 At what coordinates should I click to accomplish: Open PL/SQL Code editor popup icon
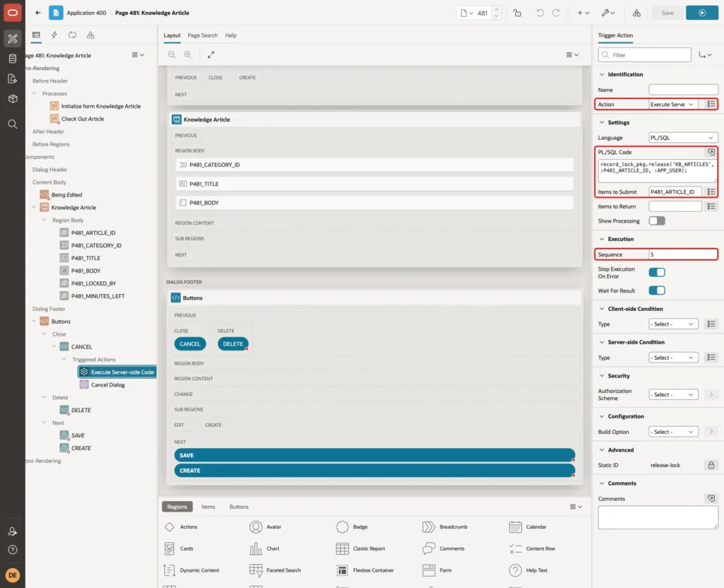(x=711, y=152)
